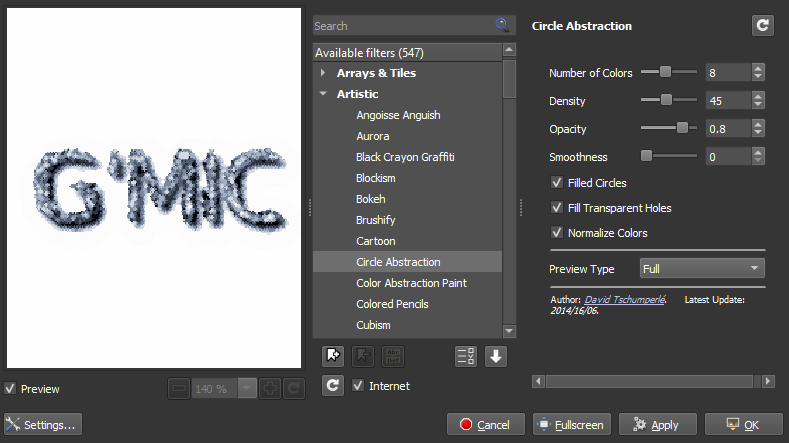Click the filter list scroll-up arrow
Viewport: 789px width, 443px height.
509,49
